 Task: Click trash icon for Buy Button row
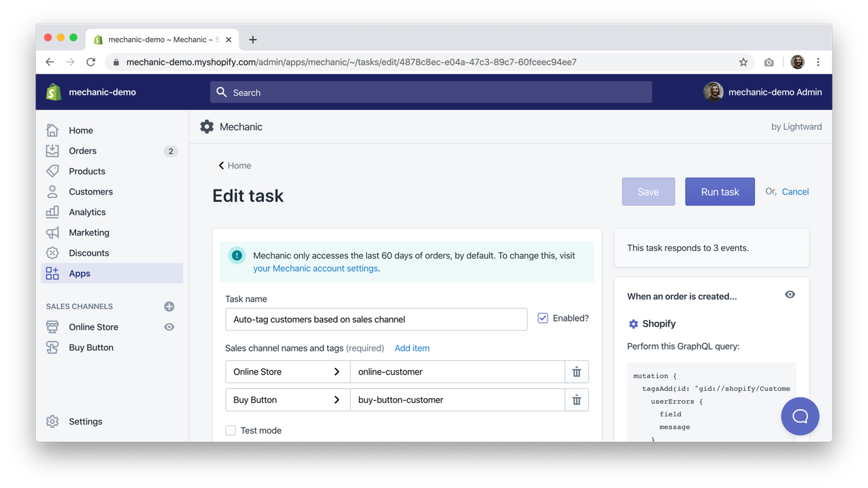pyautogui.click(x=577, y=400)
